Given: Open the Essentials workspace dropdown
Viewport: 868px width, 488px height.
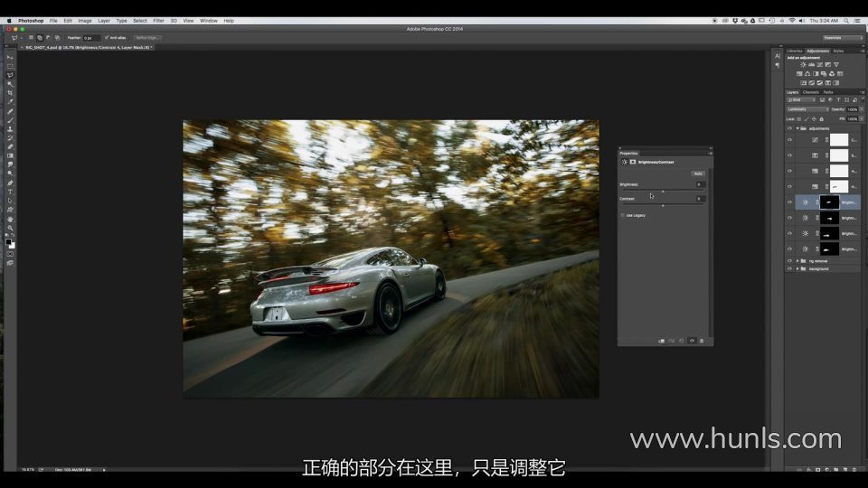Looking at the screenshot, I should tap(843, 38).
